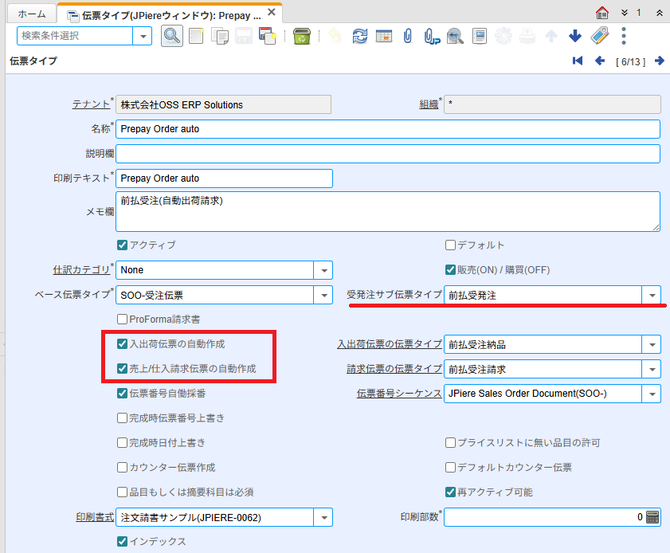Open calculator for 印刷部数 field
The width and height of the screenshot is (670, 553).
point(652,517)
